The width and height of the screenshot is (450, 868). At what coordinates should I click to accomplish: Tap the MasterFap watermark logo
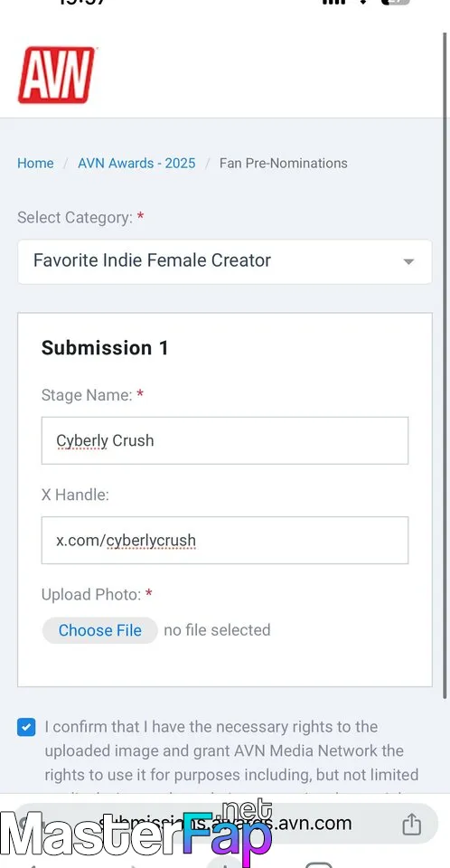[136, 830]
